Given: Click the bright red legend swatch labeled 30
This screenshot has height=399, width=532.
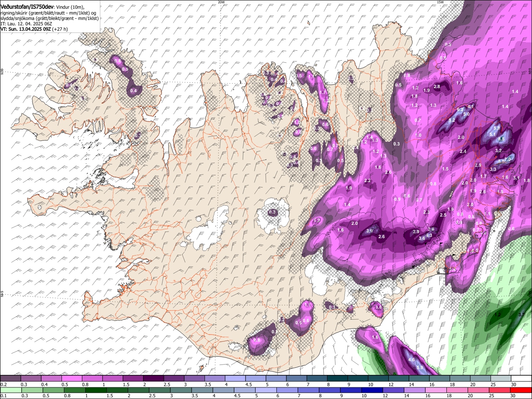Looking at the screenshot, I should pos(520,390).
